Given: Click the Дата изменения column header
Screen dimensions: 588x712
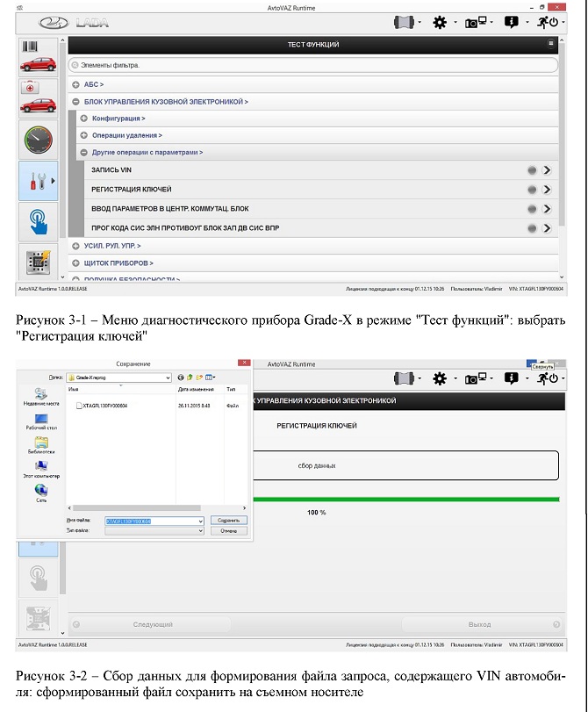Looking at the screenshot, I should pyautogui.click(x=200, y=389).
